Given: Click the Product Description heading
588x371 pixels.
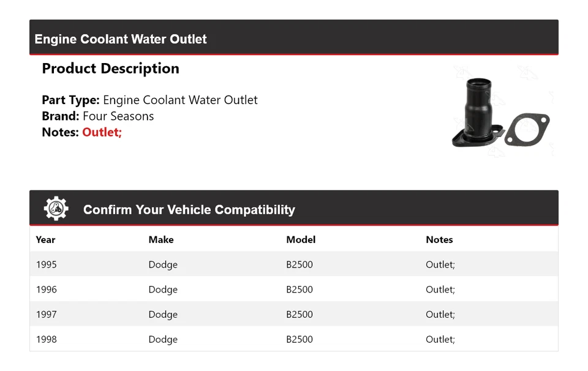Looking at the screenshot, I should pyautogui.click(x=110, y=69).
